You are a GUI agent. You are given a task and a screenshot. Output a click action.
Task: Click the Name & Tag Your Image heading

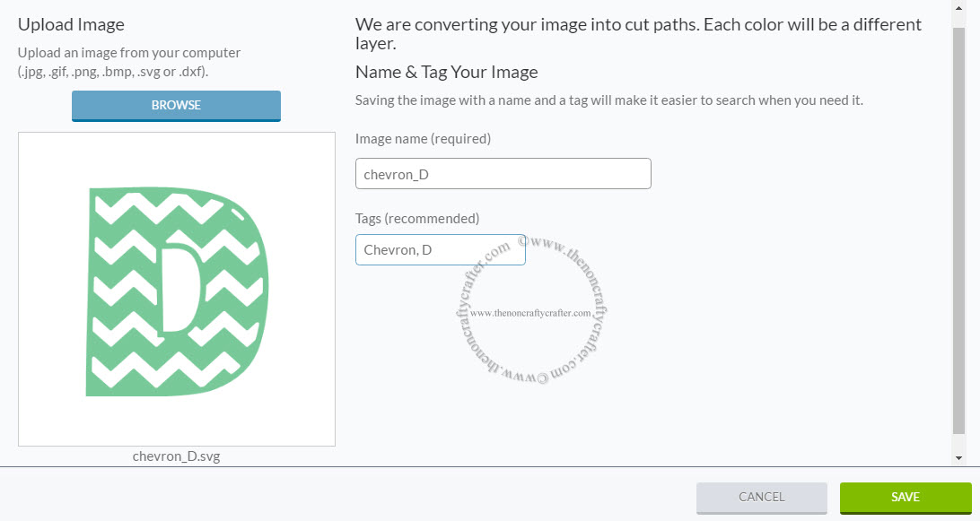pos(446,72)
